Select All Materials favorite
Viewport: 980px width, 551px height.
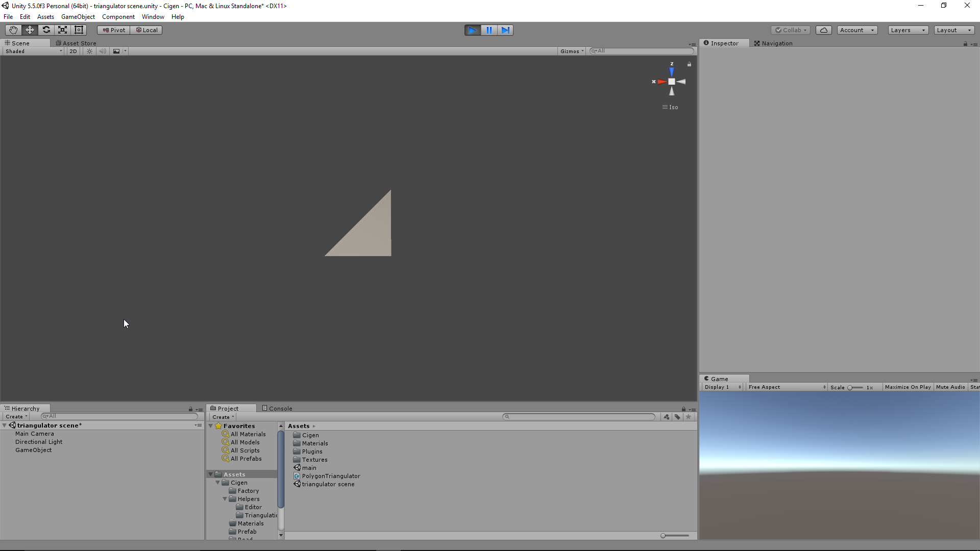[244, 434]
